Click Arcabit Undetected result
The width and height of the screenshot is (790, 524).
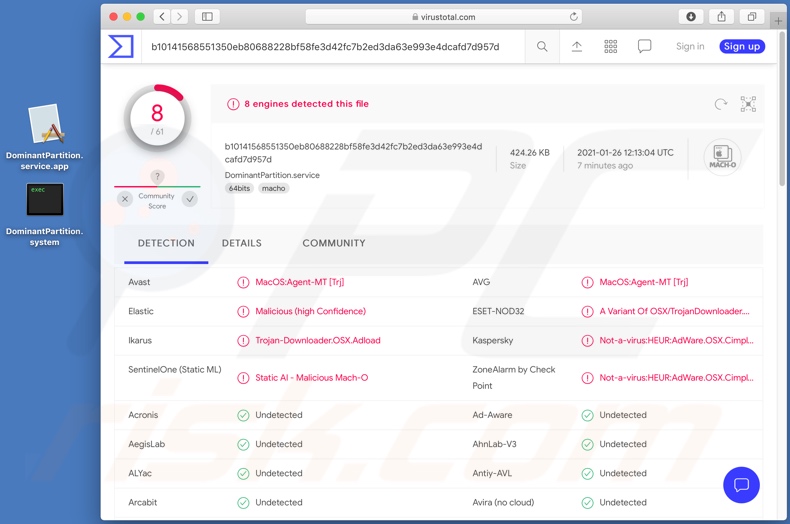pos(279,503)
